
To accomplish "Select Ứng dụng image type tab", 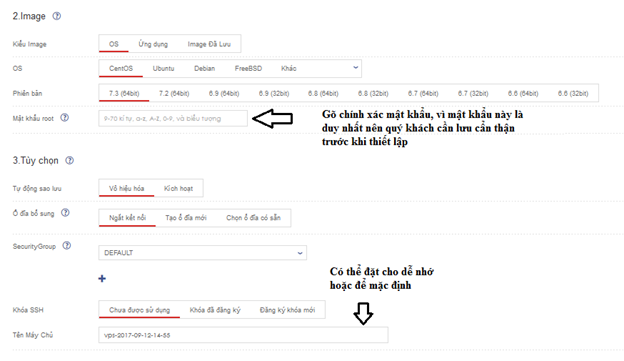I will [x=153, y=44].
